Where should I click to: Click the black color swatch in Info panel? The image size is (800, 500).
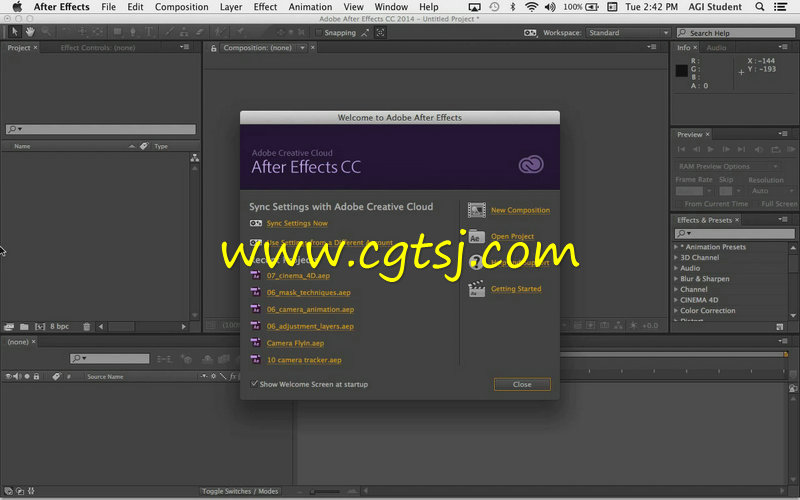pos(682,71)
